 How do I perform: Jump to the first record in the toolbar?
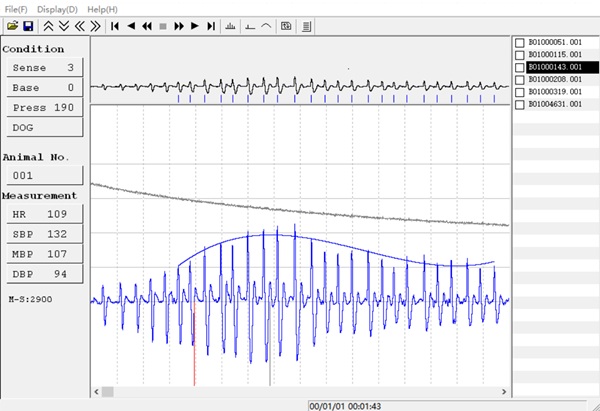click(115, 25)
